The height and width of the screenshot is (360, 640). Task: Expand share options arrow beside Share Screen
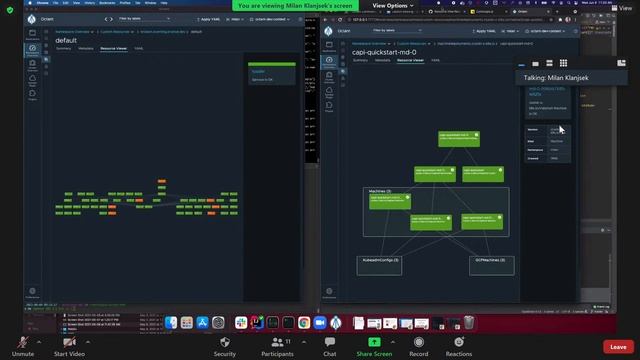pos(393,342)
